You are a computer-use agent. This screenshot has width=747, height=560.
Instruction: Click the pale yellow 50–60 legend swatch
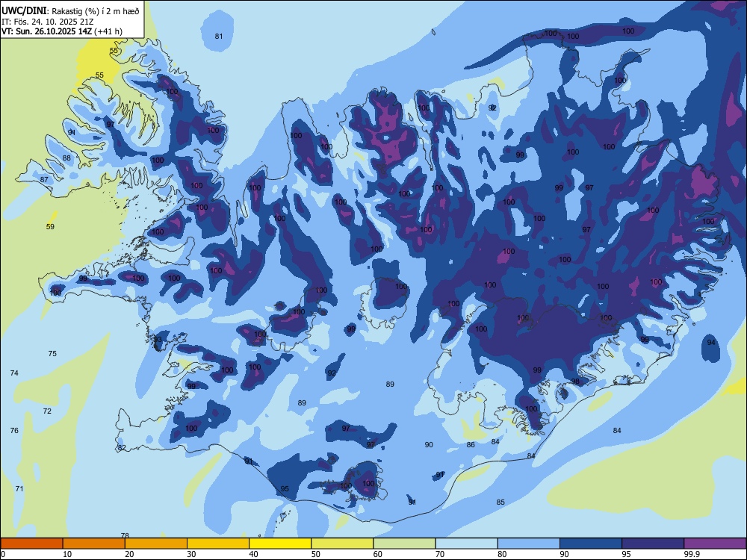coord(342,544)
